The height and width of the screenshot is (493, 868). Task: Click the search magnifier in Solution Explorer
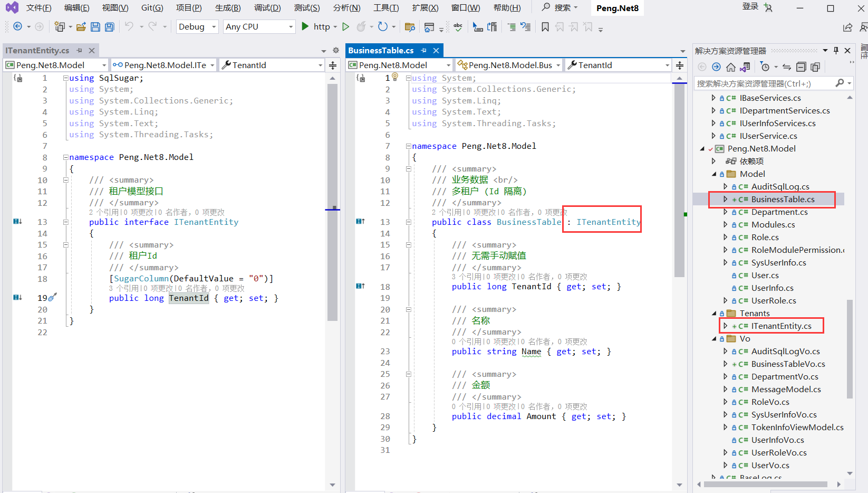pos(840,83)
